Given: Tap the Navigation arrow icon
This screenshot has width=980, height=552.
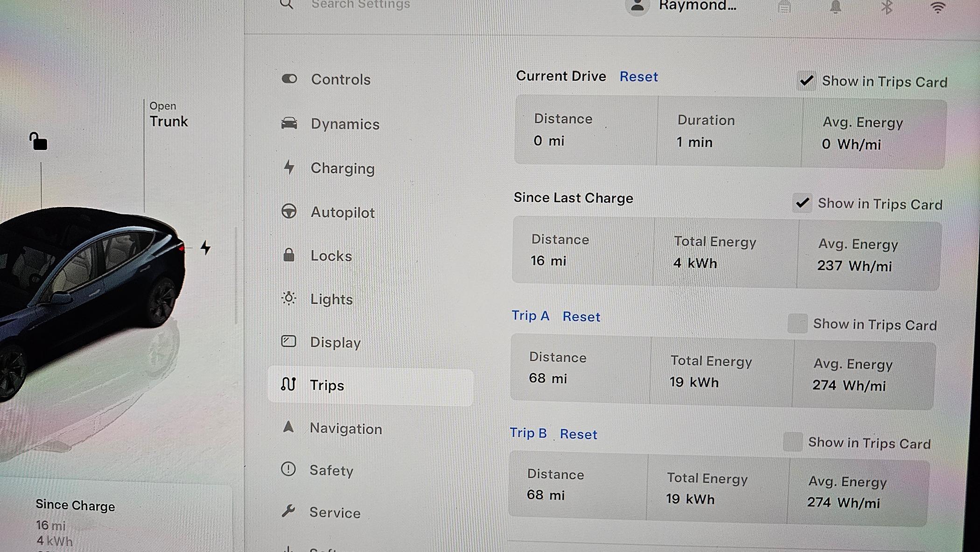Looking at the screenshot, I should pyautogui.click(x=288, y=427).
